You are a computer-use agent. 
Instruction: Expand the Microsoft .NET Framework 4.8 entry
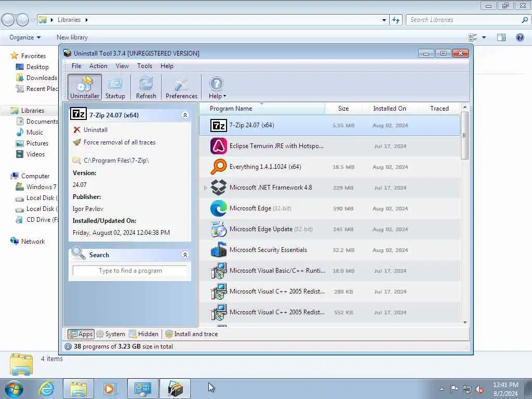(x=205, y=188)
